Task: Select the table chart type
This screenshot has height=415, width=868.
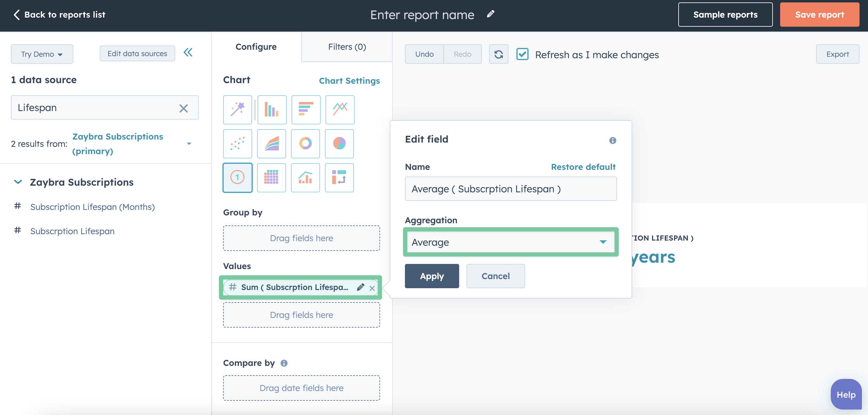Action: [271, 177]
